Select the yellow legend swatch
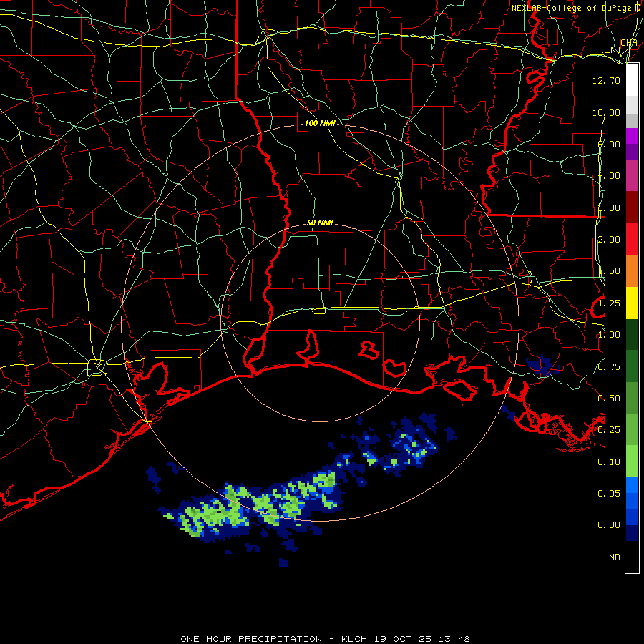Image resolution: width=644 pixels, height=644 pixels. [x=632, y=303]
